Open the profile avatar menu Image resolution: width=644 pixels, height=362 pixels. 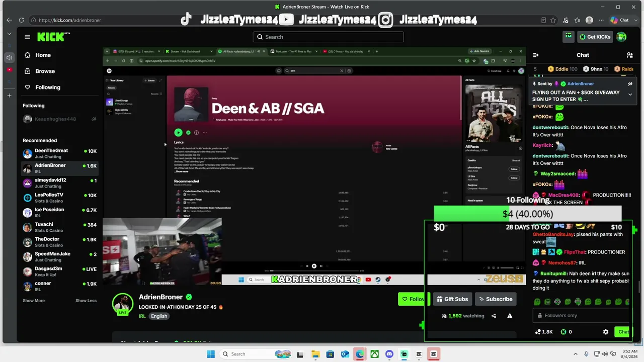point(621,37)
